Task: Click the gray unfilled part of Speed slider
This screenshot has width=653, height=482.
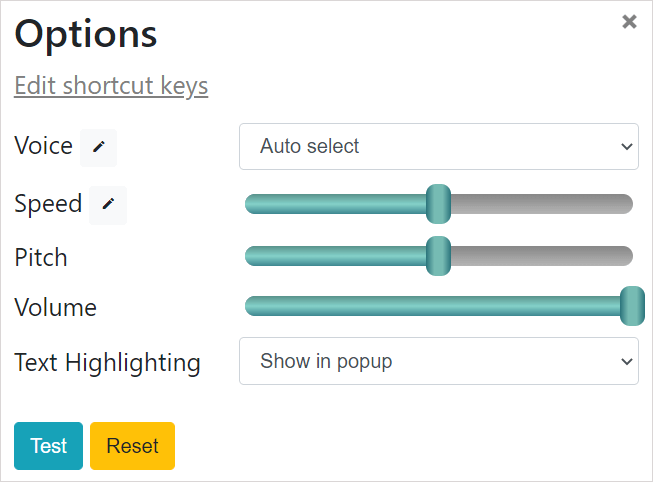Action: [x=540, y=204]
